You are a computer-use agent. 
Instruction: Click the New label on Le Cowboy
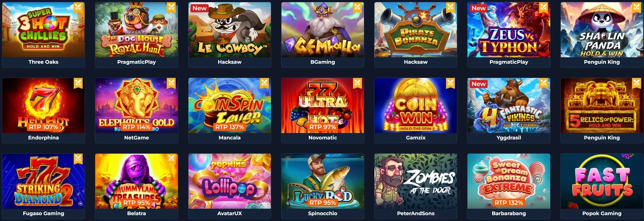click(199, 8)
